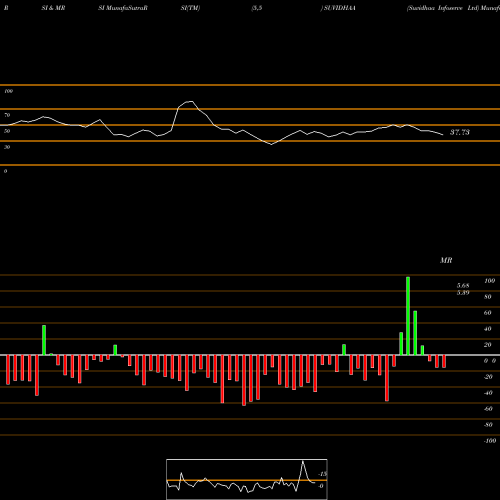Open the mini overview chart at bottom
The image size is (500, 500).
[x=247, y=479]
